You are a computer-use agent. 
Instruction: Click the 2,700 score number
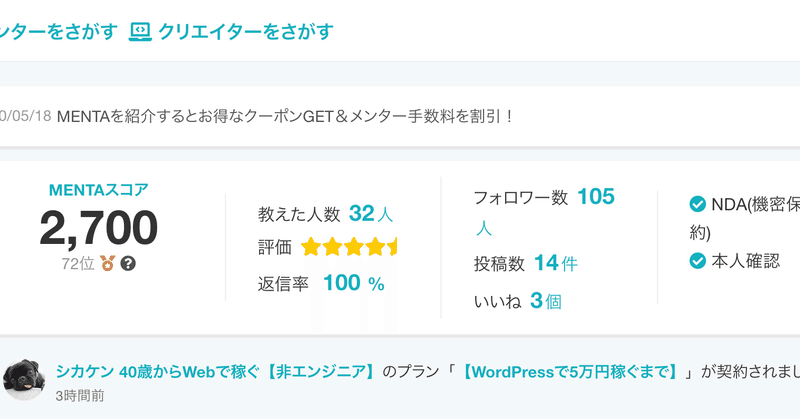(x=98, y=228)
